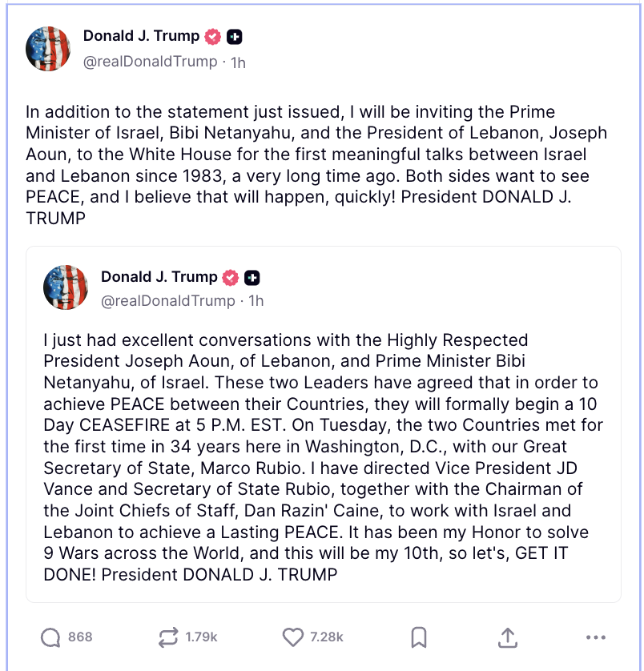The height and width of the screenshot is (671, 644).
Task: Click the 868 replies count
Action: 80,637
